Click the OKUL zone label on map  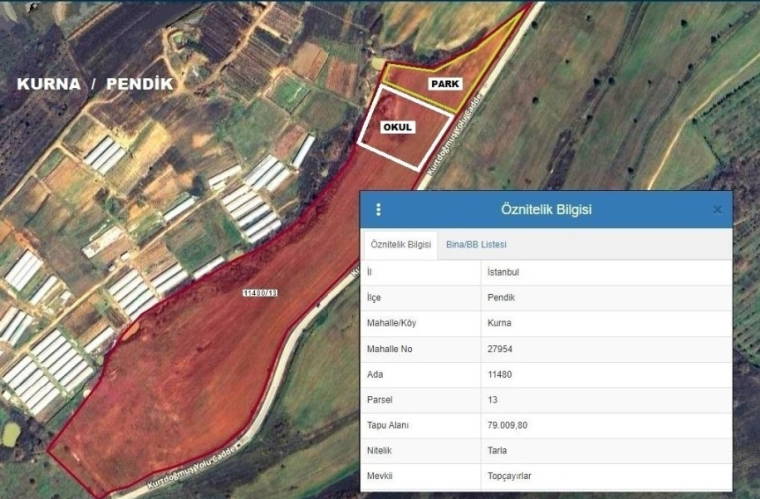click(x=398, y=127)
